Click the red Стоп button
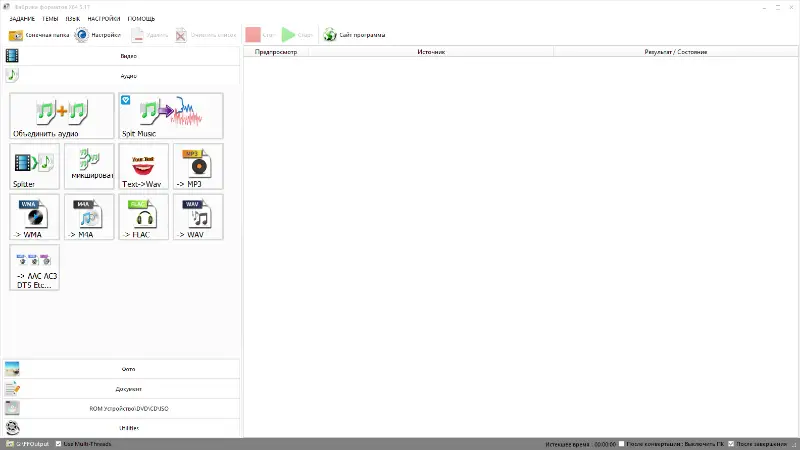The height and width of the screenshot is (450, 800). point(260,35)
